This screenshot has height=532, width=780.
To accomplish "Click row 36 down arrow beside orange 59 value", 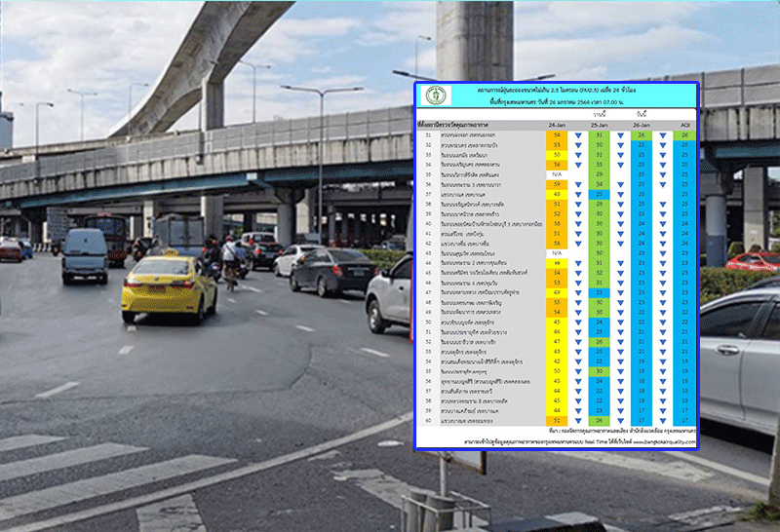I will tap(578, 184).
